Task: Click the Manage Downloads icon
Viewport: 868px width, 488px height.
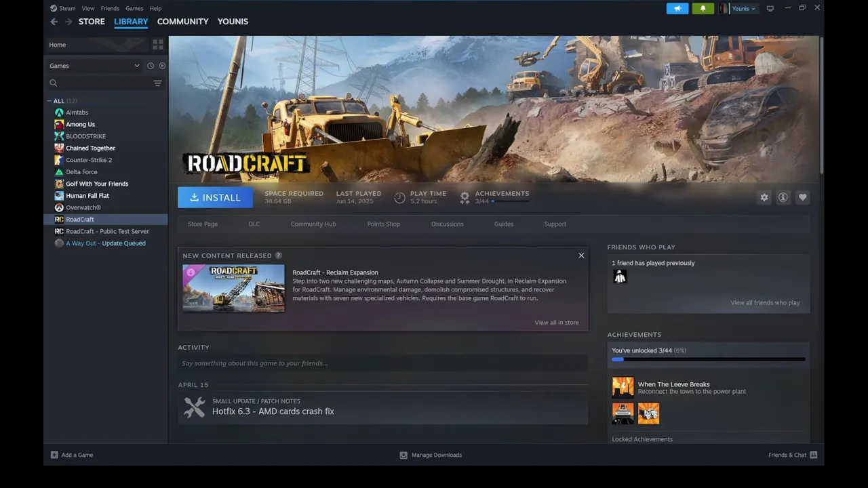Action: click(403, 455)
